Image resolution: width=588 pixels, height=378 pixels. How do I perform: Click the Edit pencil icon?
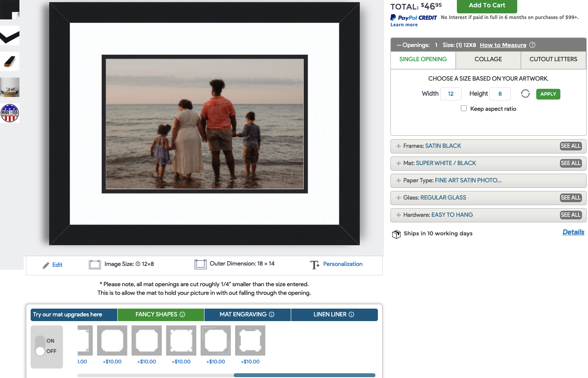[x=46, y=265]
